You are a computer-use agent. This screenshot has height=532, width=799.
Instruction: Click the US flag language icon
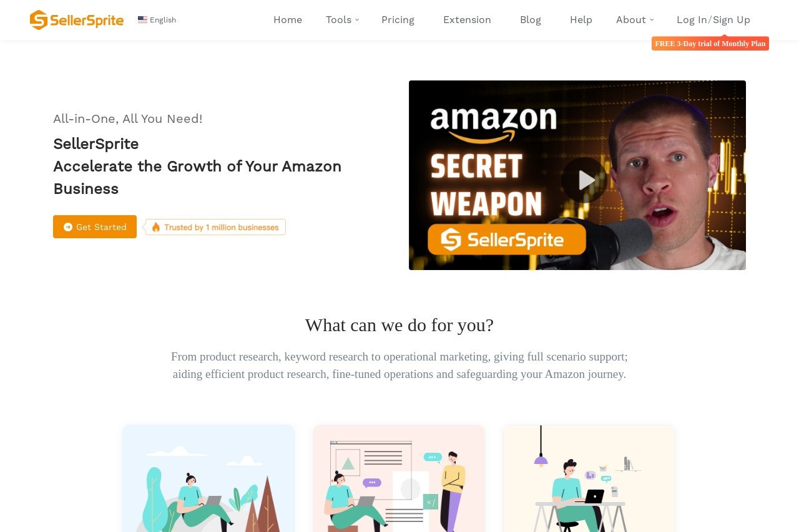coord(142,20)
